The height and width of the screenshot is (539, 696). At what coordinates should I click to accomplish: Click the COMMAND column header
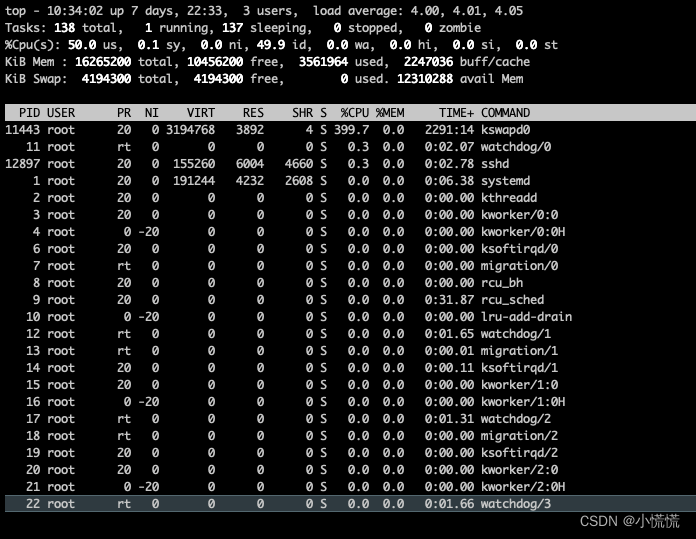point(506,113)
